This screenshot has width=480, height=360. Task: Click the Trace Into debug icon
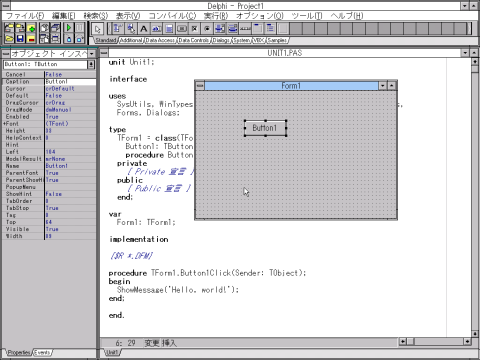tap(69, 39)
